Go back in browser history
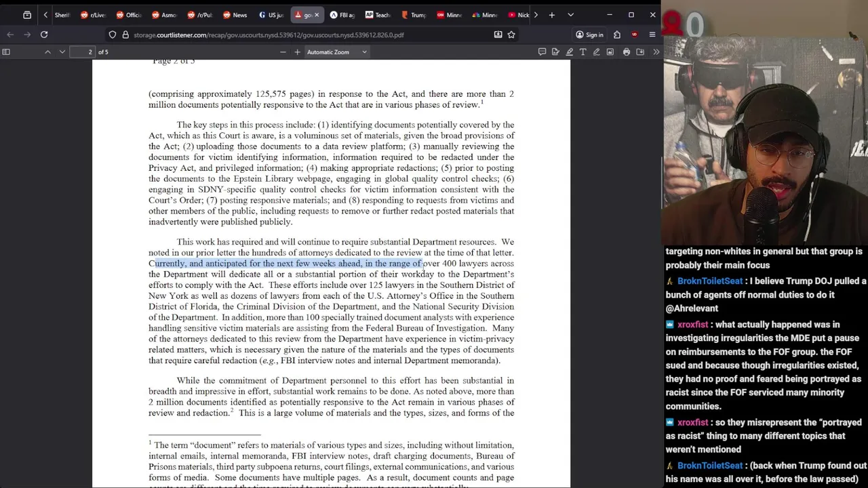Viewport: 868px width, 488px height. pyautogui.click(x=10, y=35)
